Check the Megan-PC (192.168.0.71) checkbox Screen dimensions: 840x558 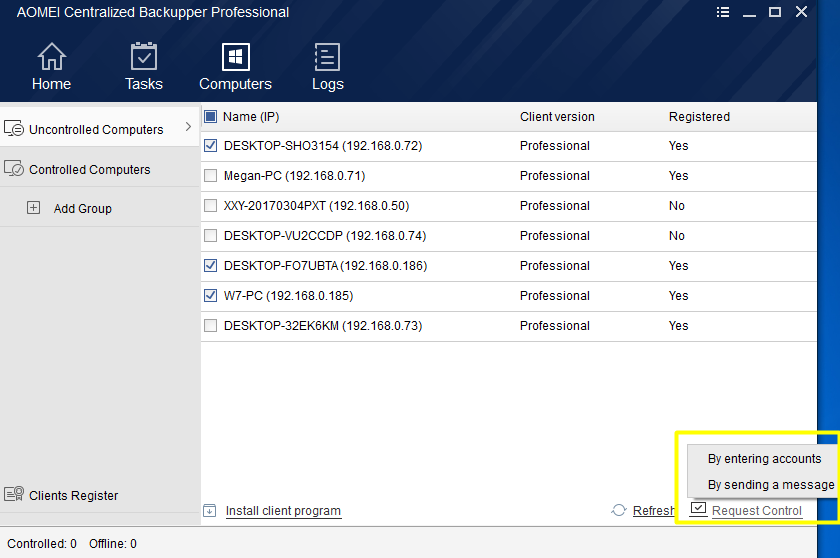(211, 175)
